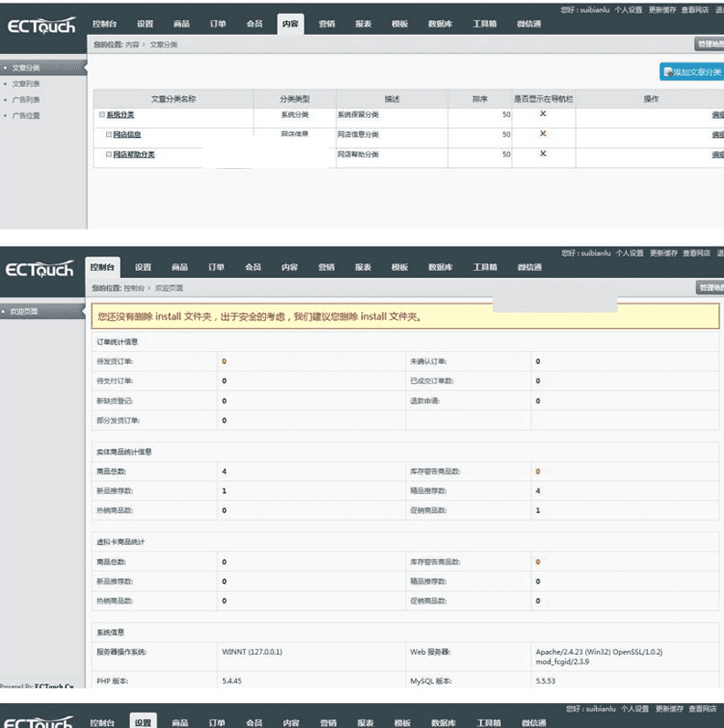This screenshot has height=728, width=724.
Task: Open 会员 tab on the dashboard page
Action: [x=253, y=267]
